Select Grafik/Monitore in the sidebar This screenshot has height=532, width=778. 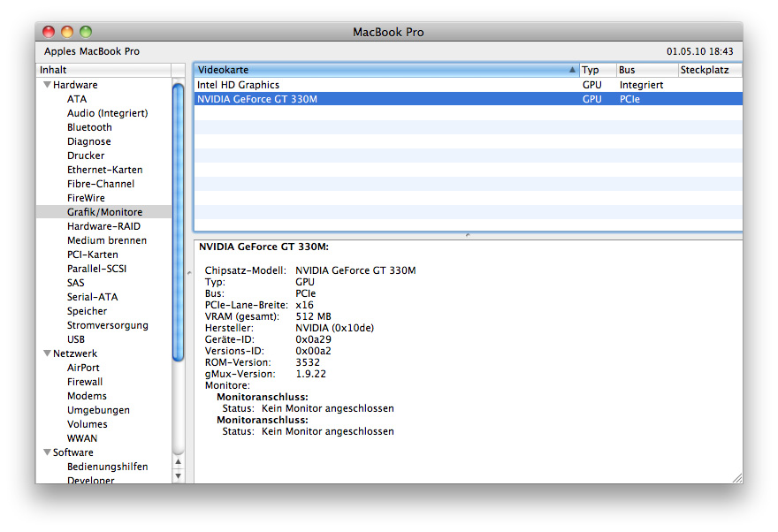tap(103, 212)
